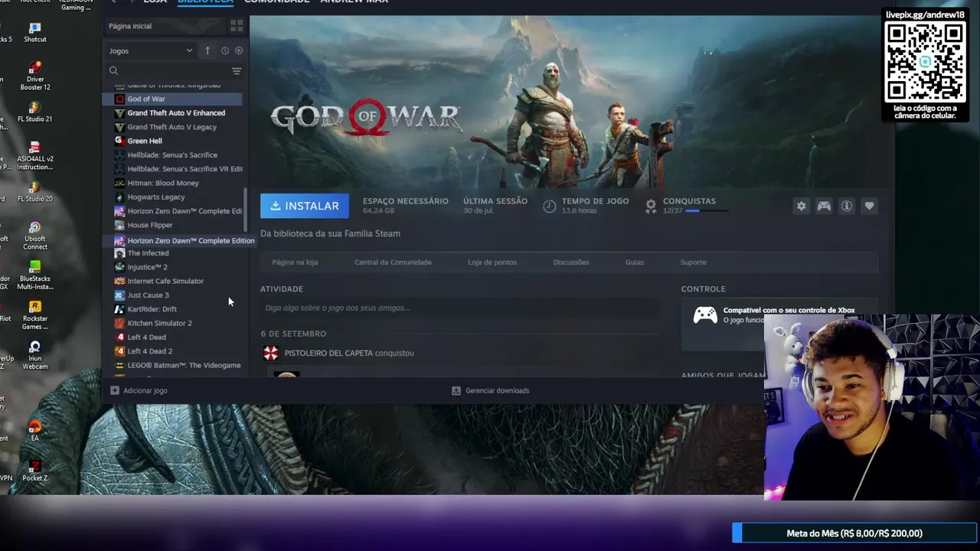980x551 pixels.
Task: Toggle ready-to-play filter icon
Action: pos(239,51)
